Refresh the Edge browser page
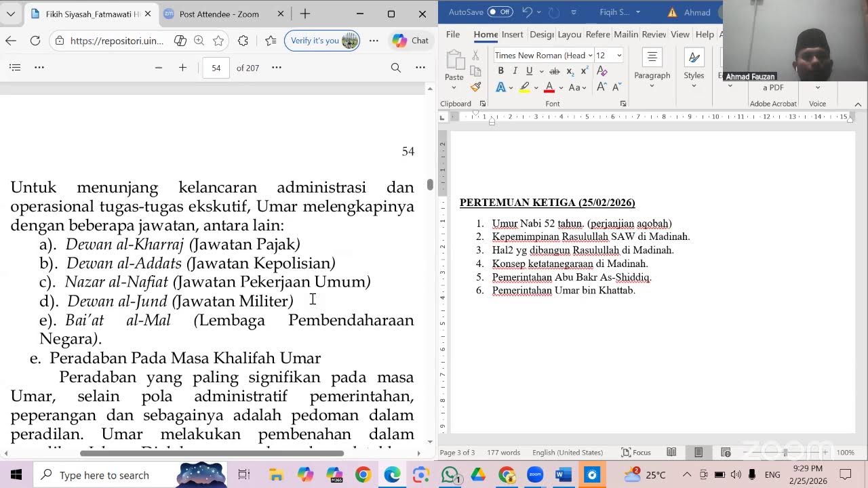This screenshot has height=488, width=868. (35, 41)
